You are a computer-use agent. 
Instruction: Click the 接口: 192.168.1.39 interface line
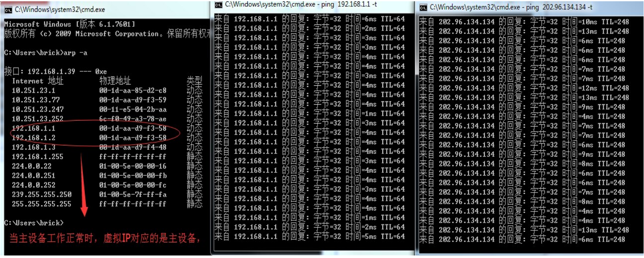[55, 71]
